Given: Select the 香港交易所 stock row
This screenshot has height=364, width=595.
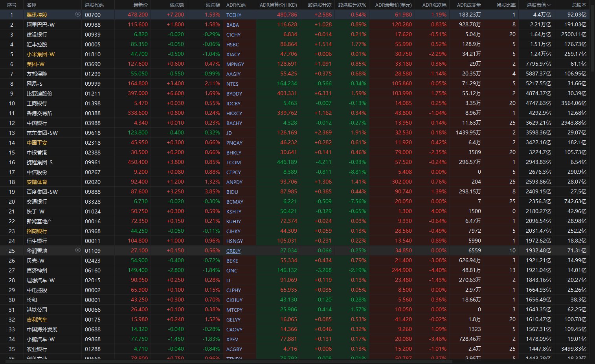Looking at the screenshot, I should tap(295, 113).
